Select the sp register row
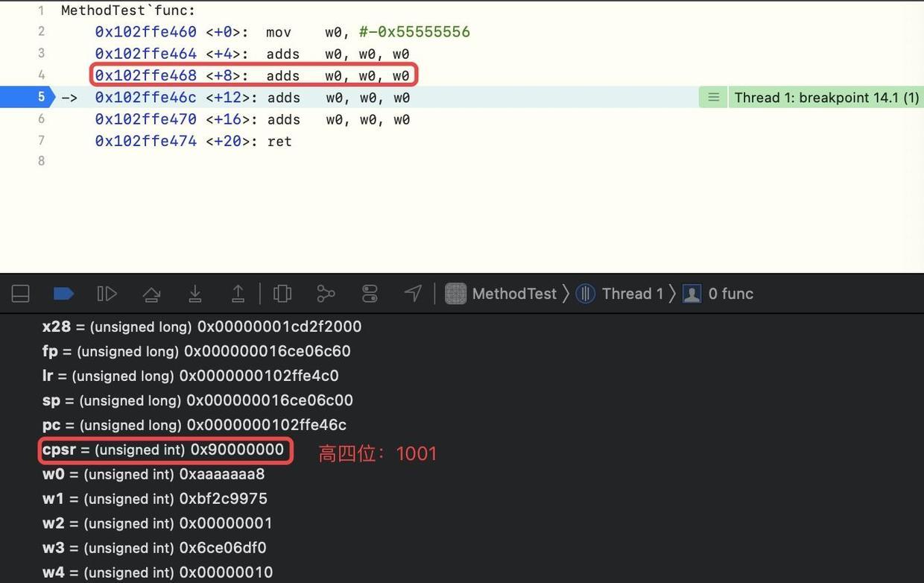Image resolution: width=924 pixels, height=583 pixels. [197, 400]
